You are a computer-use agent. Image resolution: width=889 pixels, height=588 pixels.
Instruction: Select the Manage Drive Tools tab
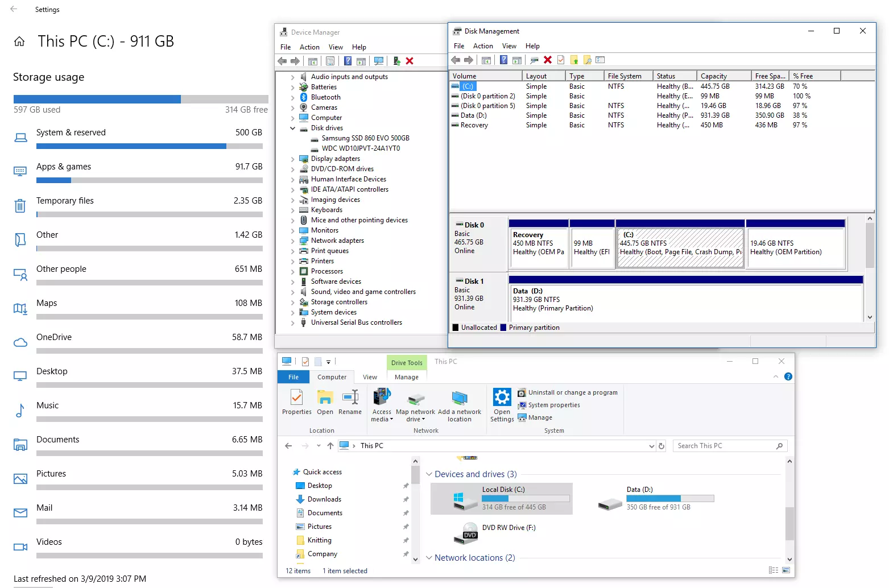[407, 377]
